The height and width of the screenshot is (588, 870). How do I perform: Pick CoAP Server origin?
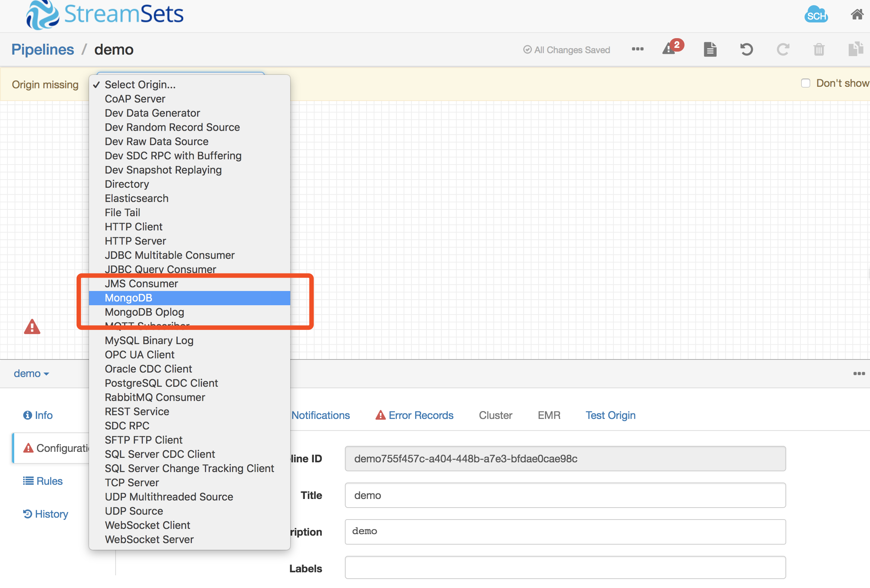tap(189, 99)
